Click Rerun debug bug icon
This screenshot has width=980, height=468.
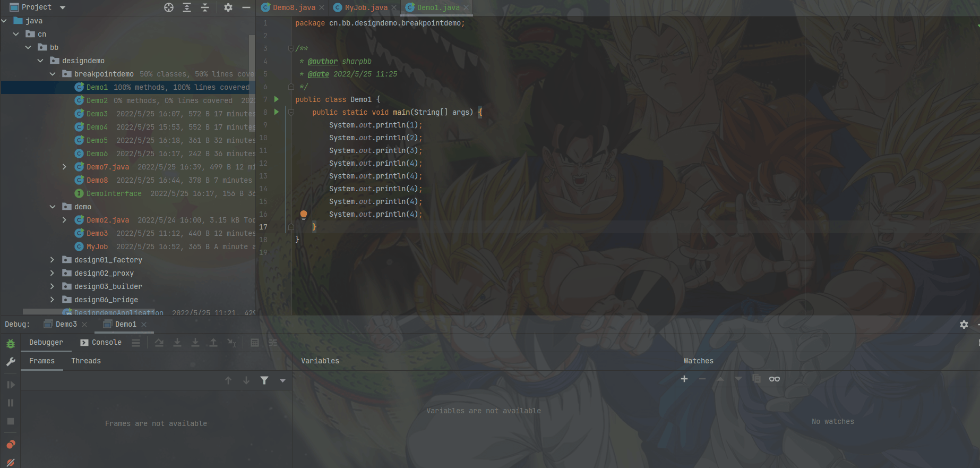pyautogui.click(x=11, y=344)
